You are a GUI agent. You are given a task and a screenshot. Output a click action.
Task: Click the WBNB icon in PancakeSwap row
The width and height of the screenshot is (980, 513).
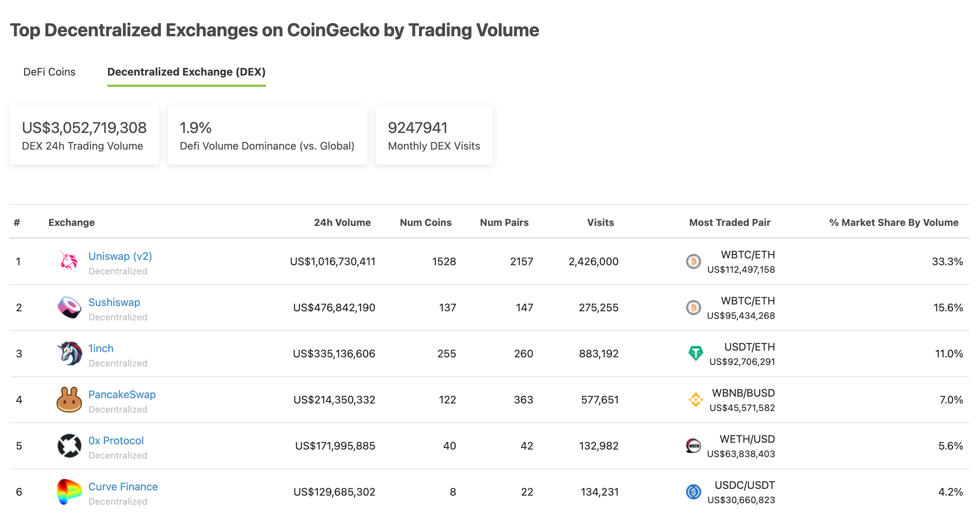tap(695, 399)
